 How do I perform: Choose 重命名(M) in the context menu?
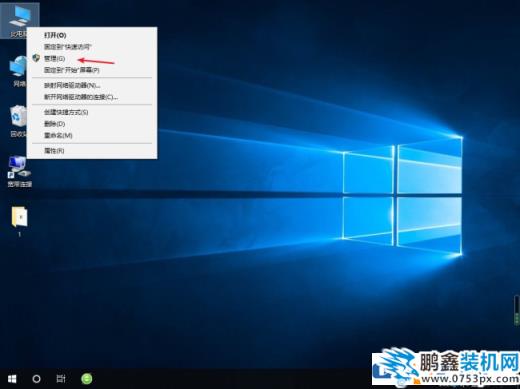pyautogui.click(x=92, y=135)
